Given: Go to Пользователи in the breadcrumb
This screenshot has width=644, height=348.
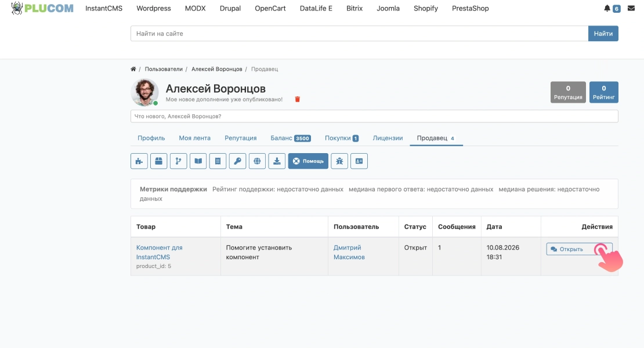Looking at the screenshot, I should 164,69.
